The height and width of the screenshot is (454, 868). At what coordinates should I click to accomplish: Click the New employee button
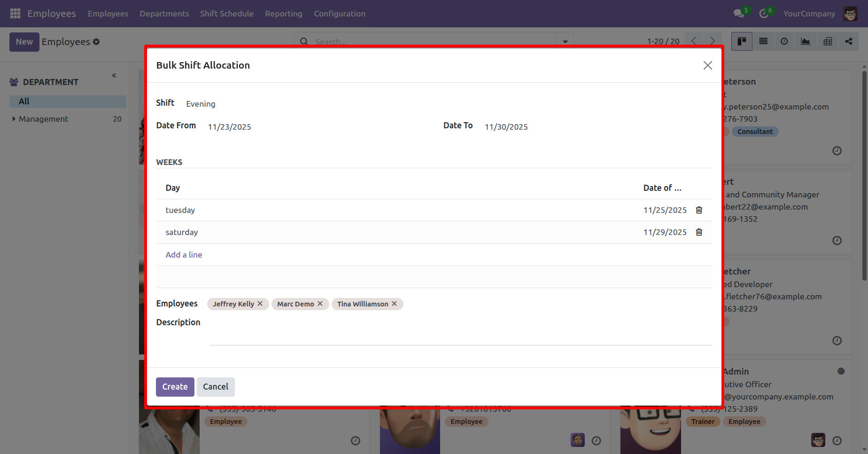point(24,42)
